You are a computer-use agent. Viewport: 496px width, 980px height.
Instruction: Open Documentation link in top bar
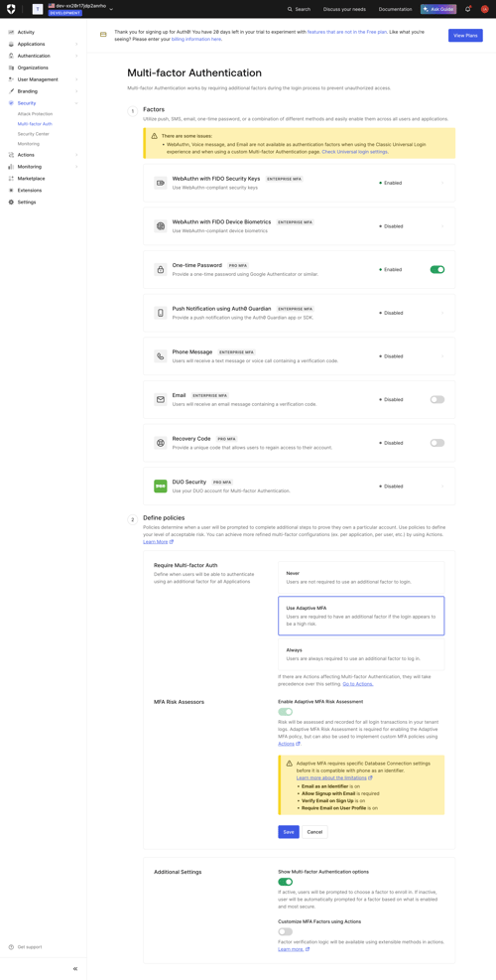point(395,9)
